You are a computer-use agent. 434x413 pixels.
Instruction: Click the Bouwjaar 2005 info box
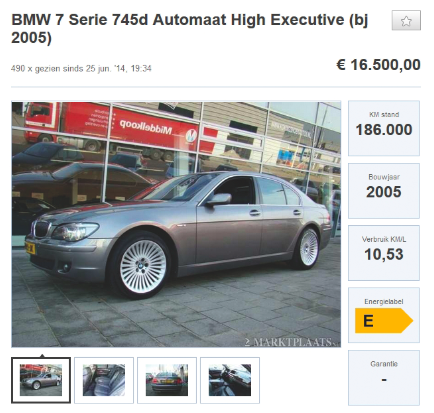[x=384, y=191]
